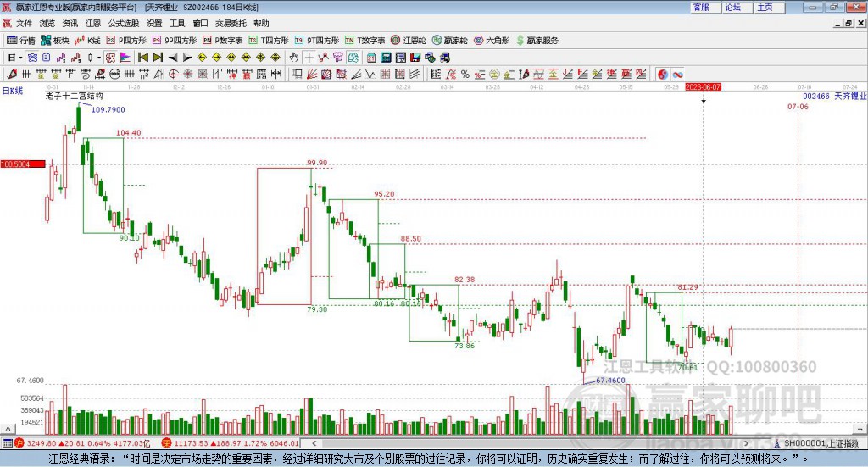Viewport: 868px width, 467px height.
Task: Select the hand pan tool
Action: pos(294,58)
